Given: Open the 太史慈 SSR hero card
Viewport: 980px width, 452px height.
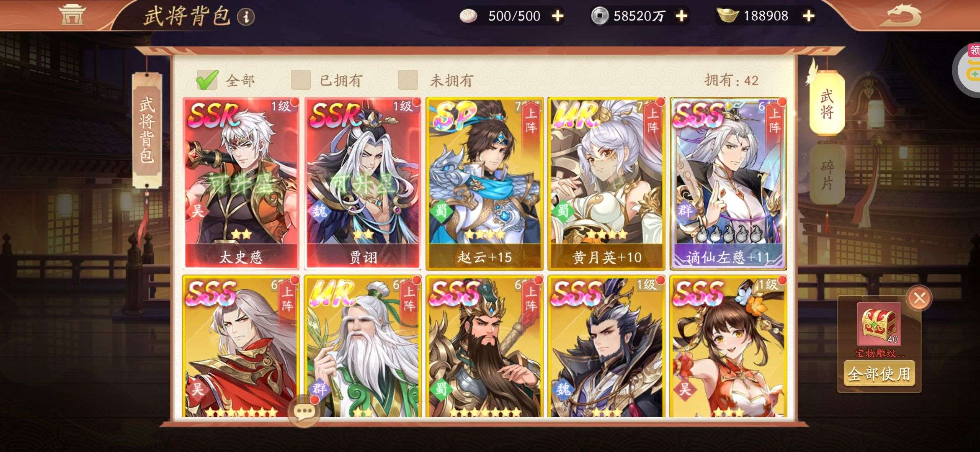Looking at the screenshot, I should [x=241, y=183].
